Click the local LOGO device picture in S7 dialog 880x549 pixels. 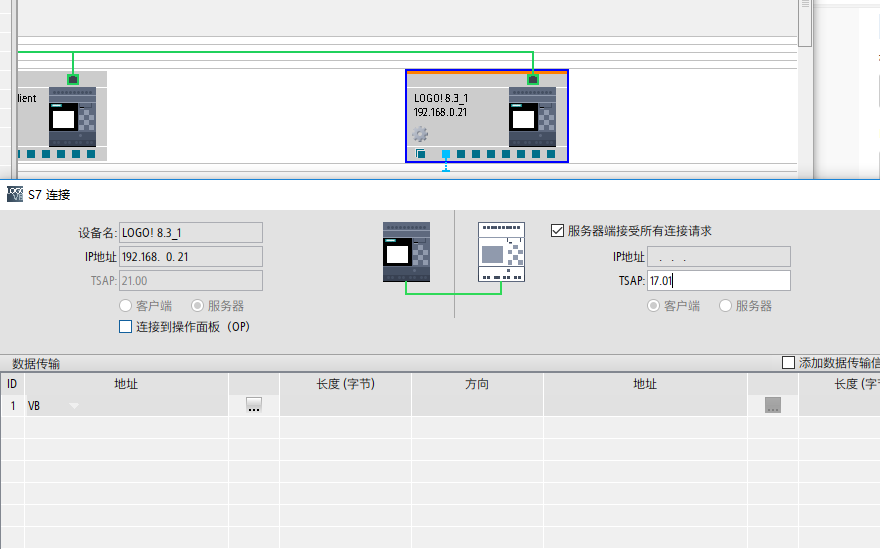pos(406,252)
